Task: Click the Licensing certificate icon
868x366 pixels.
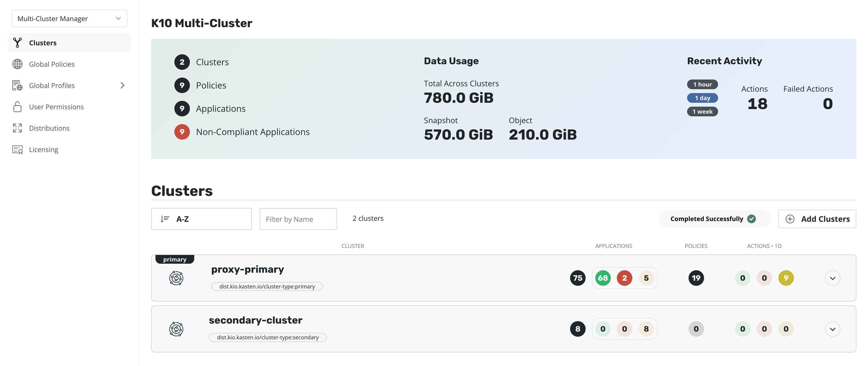Action: tap(17, 150)
